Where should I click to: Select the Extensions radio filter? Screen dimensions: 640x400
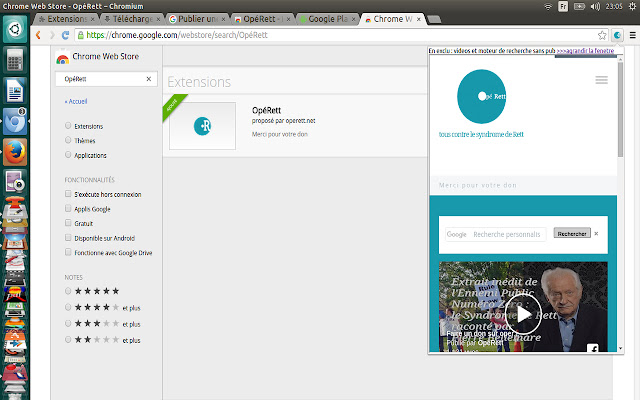(68, 126)
